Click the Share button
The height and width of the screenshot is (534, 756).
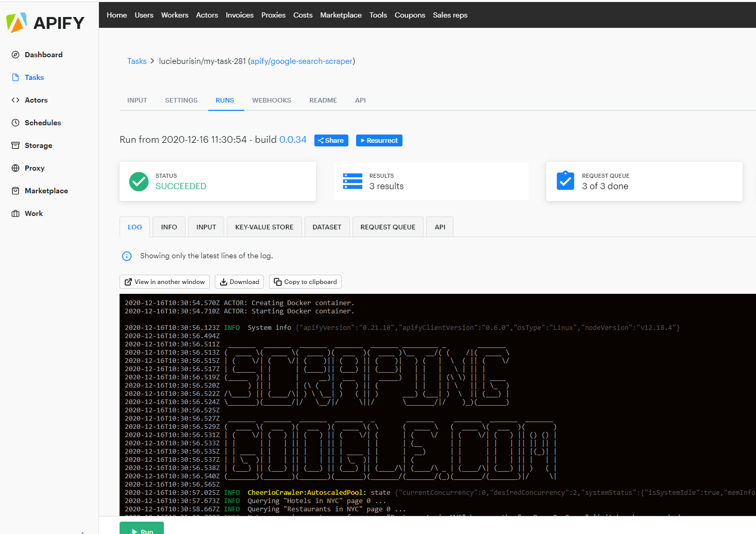[331, 140]
